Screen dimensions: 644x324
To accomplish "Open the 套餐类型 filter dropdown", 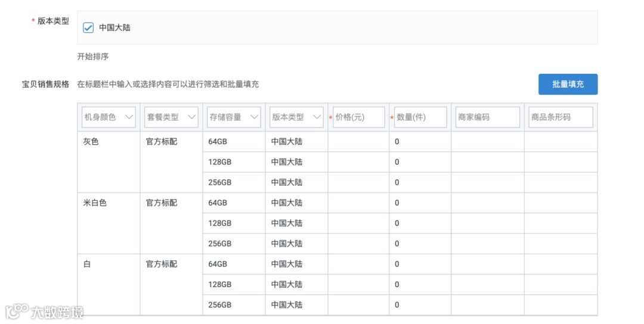I will (171, 117).
